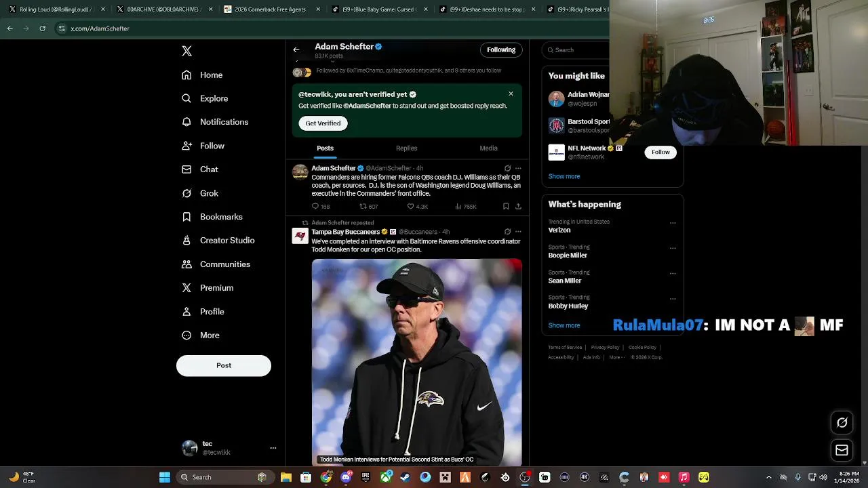
Task: Dismiss the verification banner
Action: coord(511,94)
